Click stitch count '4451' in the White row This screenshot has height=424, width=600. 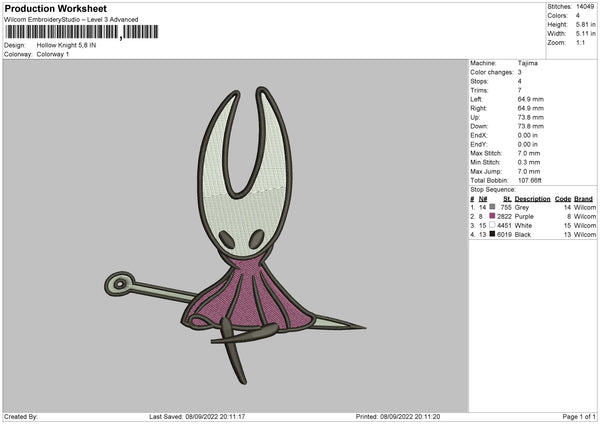504,226
